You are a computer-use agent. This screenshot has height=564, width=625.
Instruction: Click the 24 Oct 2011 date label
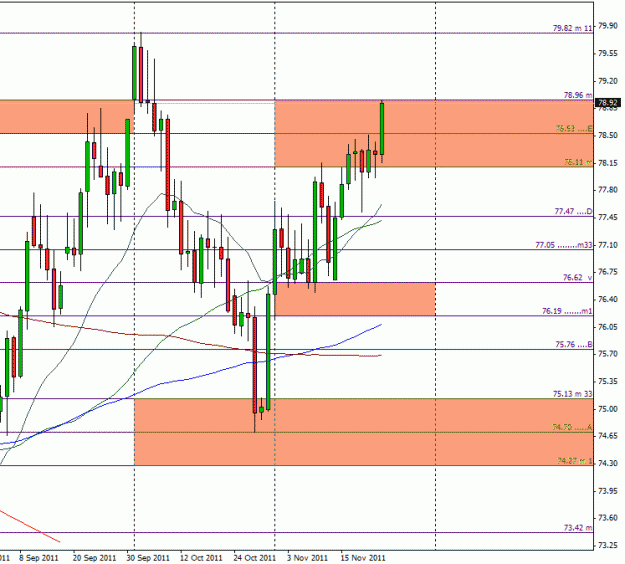pos(254,558)
